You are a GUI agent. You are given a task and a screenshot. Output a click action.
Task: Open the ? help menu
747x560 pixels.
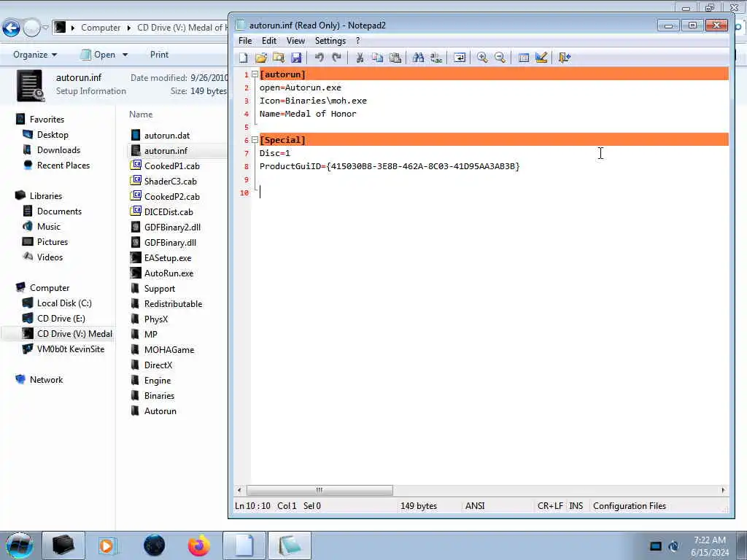point(357,41)
